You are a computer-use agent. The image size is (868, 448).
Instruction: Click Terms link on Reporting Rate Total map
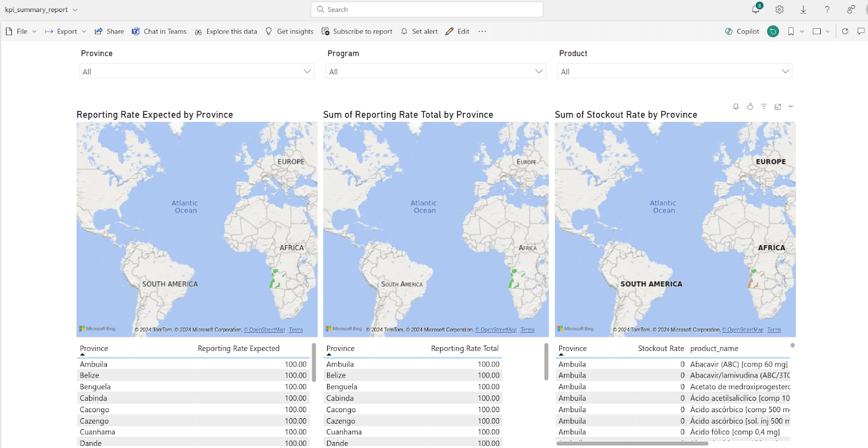coord(528,330)
